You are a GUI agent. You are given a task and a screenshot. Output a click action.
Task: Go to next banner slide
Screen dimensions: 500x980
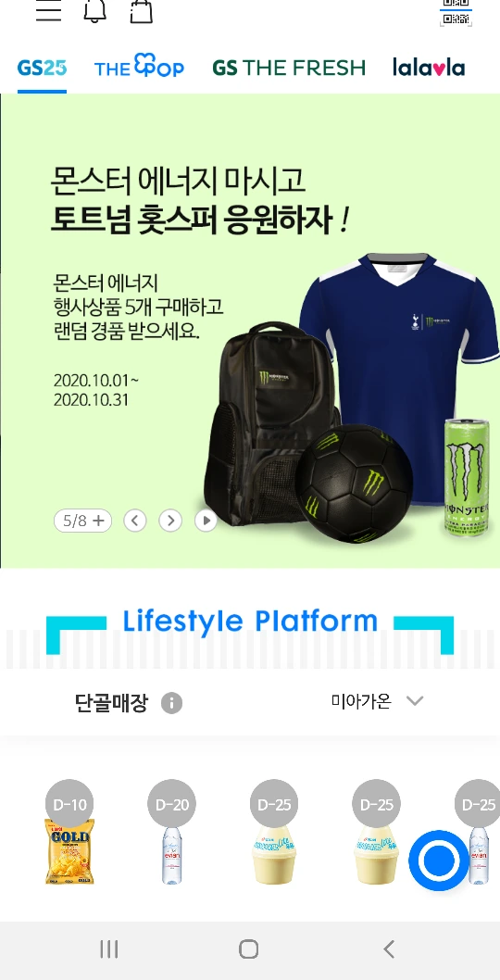[170, 520]
